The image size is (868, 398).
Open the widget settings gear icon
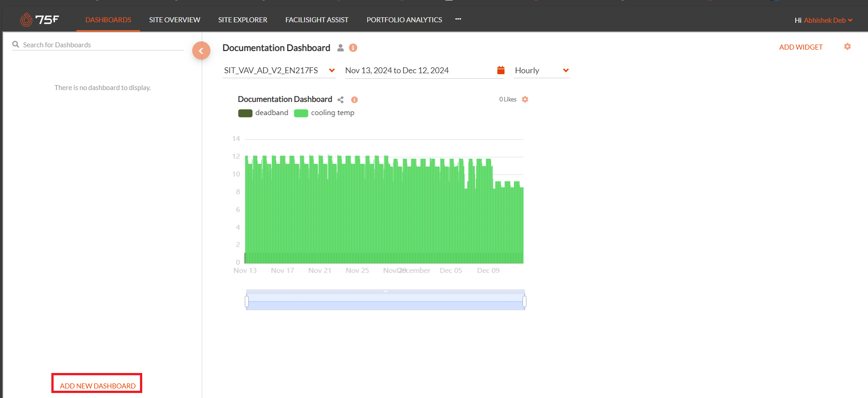(525, 99)
